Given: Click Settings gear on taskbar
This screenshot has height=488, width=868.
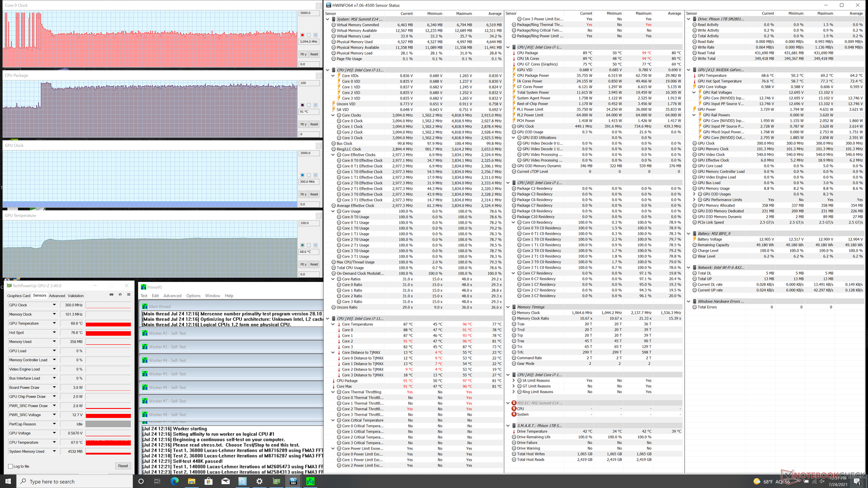Looking at the screenshot, I should (x=259, y=481).
